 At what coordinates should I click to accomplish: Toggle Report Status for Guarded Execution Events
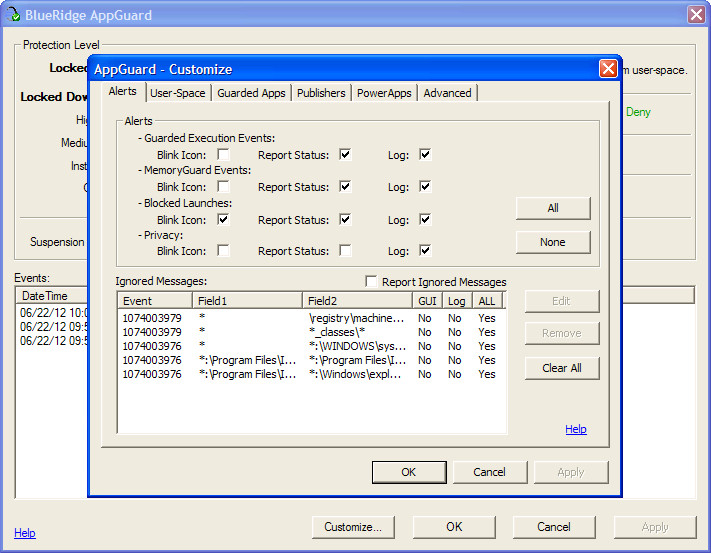pos(345,155)
